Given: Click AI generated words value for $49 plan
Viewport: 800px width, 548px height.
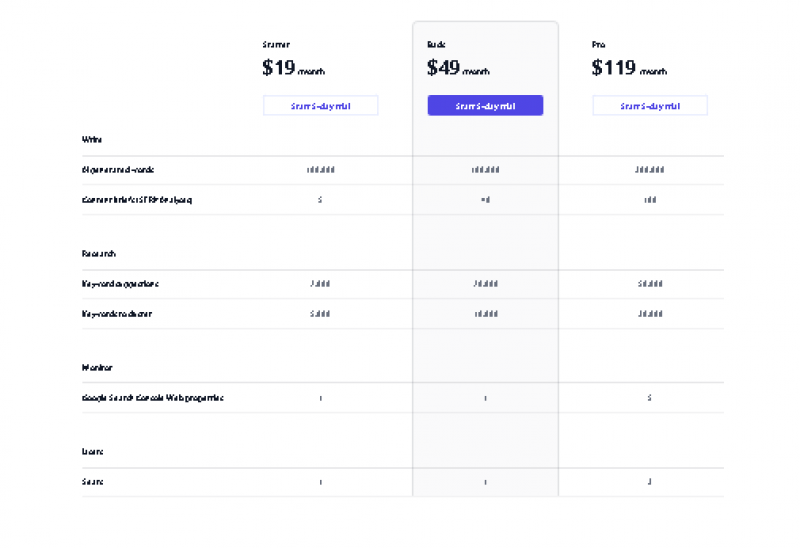Looking at the screenshot, I should [x=485, y=169].
